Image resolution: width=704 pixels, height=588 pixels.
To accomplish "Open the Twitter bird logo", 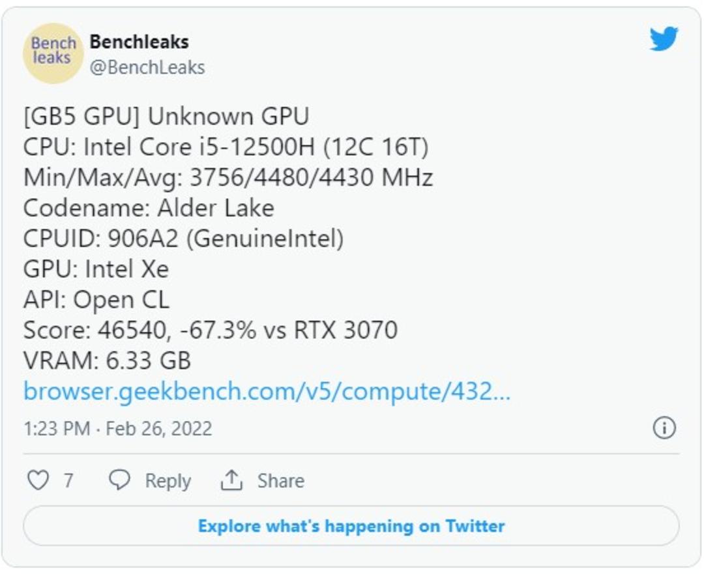I will (664, 39).
